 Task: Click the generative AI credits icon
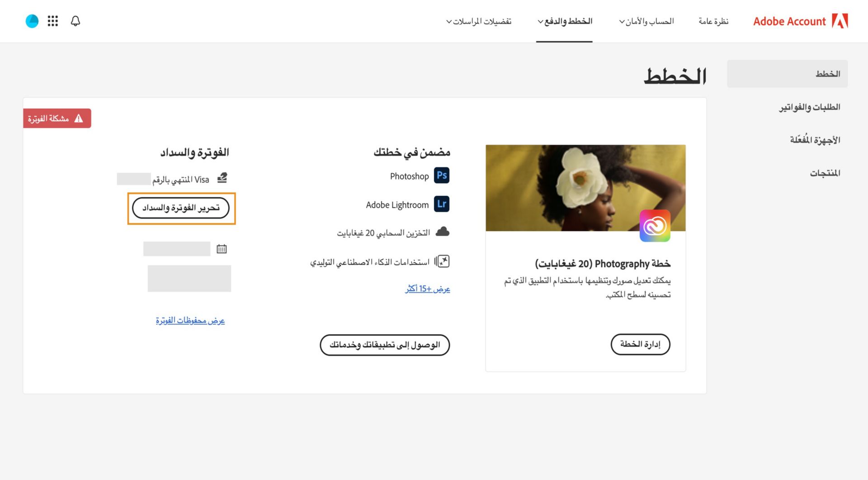[x=442, y=261]
